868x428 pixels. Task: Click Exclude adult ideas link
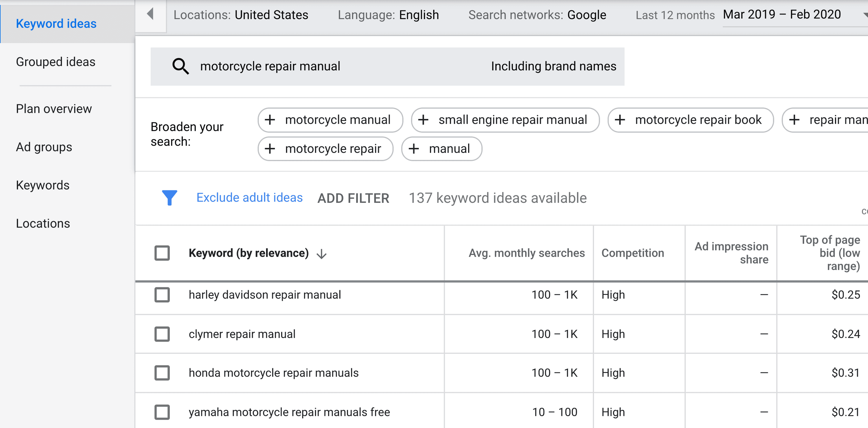[x=249, y=197]
